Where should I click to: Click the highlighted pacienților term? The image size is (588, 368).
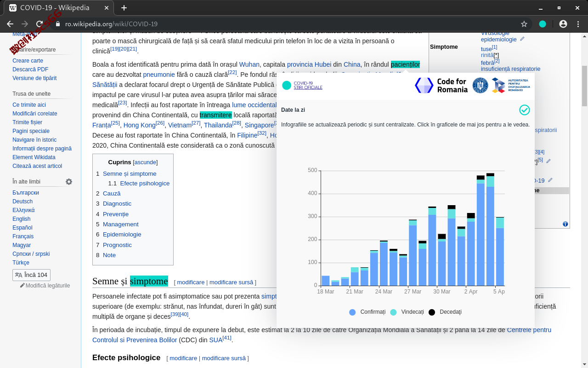click(x=405, y=64)
